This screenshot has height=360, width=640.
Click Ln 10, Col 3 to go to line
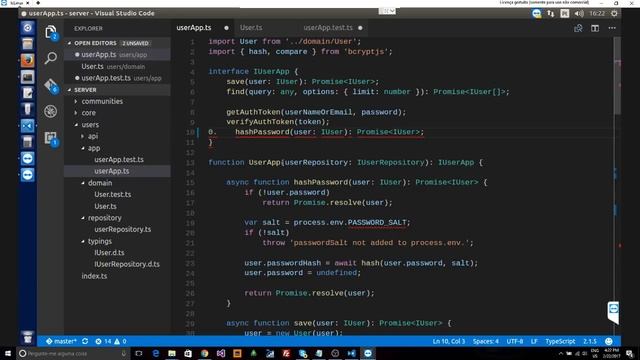[449, 341]
